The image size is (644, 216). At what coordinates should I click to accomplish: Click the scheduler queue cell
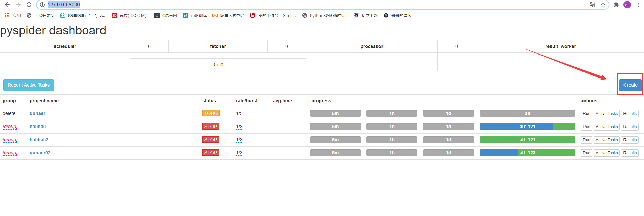click(x=65, y=46)
